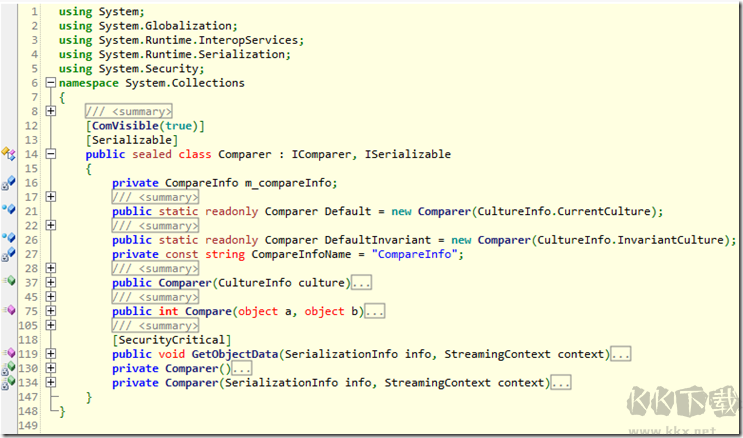Screen dimensions: 743x438
Task: Click the 'using System;' line
Action: click(101, 11)
